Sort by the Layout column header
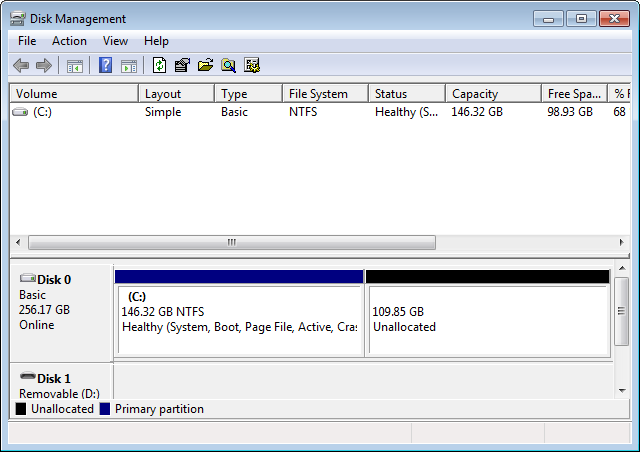 pyautogui.click(x=176, y=94)
